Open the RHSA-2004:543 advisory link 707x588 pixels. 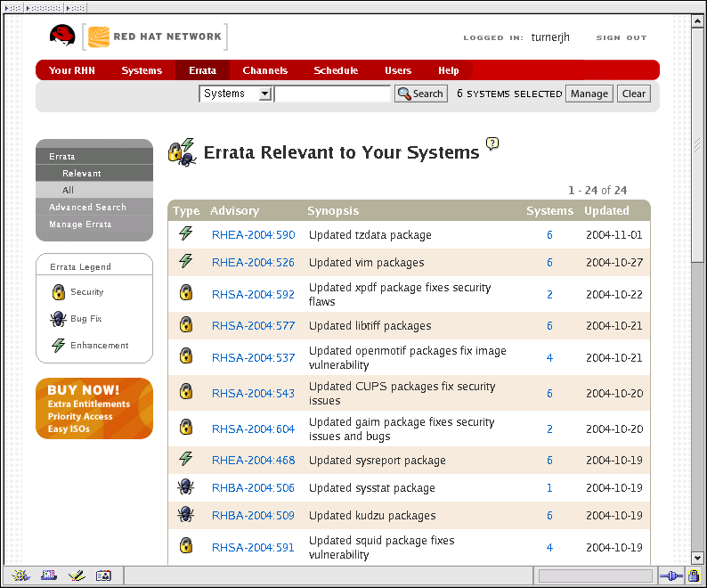253,393
